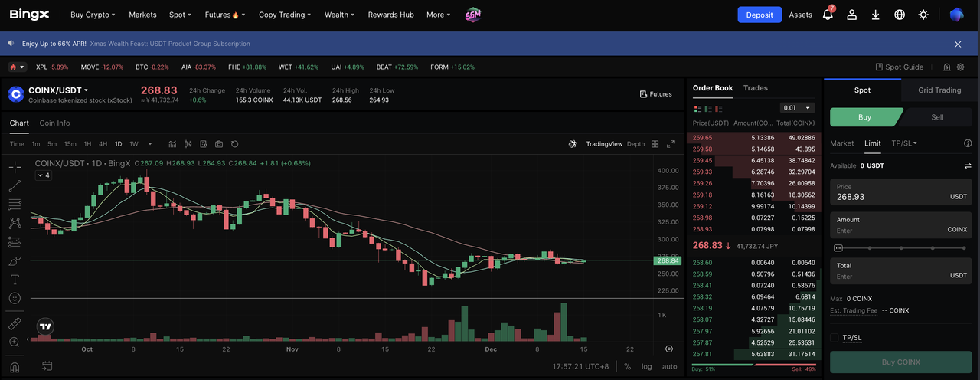Open the notifications bell
This screenshot has height=380, width=980.
pyautogui.click(x=828, y=15)
